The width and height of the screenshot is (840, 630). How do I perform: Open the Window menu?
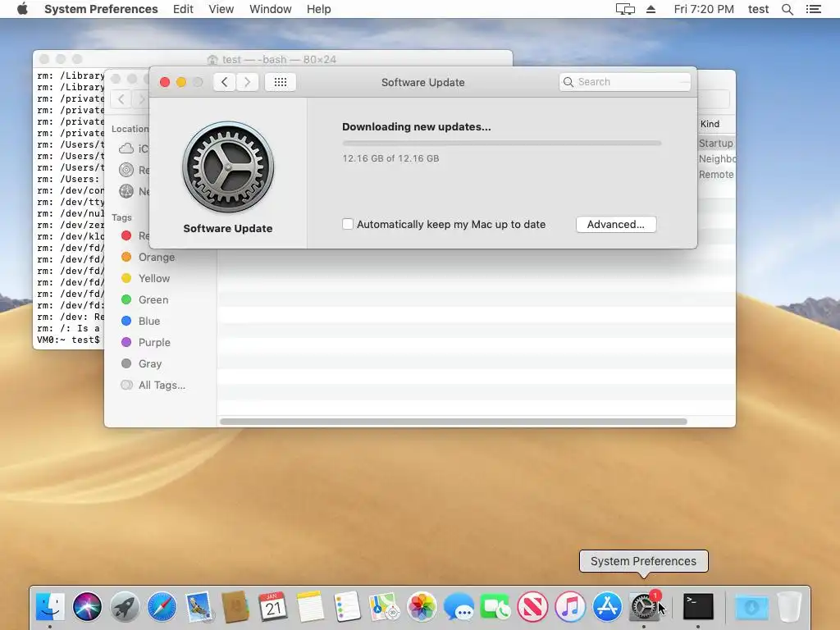pos(270,9)
